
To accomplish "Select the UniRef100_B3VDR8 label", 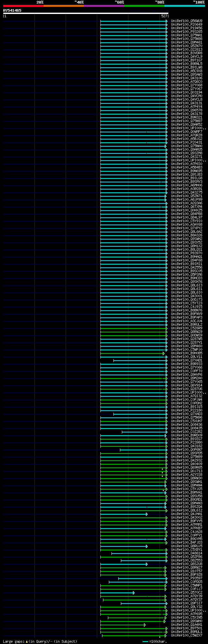I will (x=187, y=53).
